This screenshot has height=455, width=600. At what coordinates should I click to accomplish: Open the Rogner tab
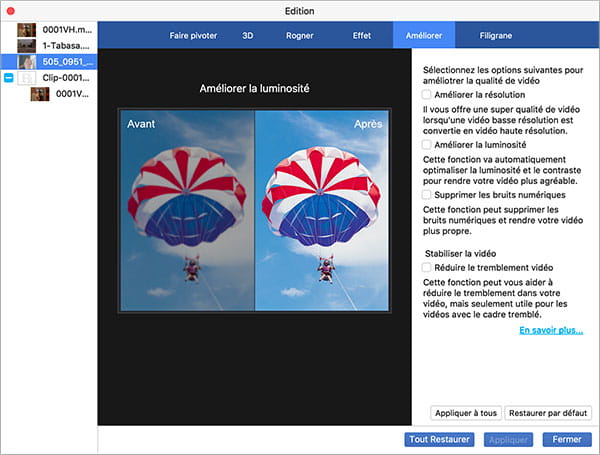click(x=299, y=35)
